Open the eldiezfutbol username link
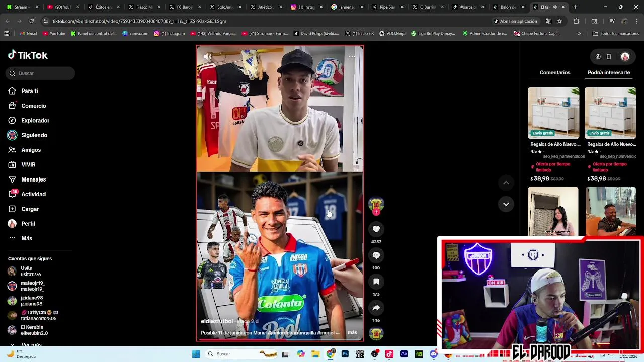 pyautogui.click(x=217, y=321)
